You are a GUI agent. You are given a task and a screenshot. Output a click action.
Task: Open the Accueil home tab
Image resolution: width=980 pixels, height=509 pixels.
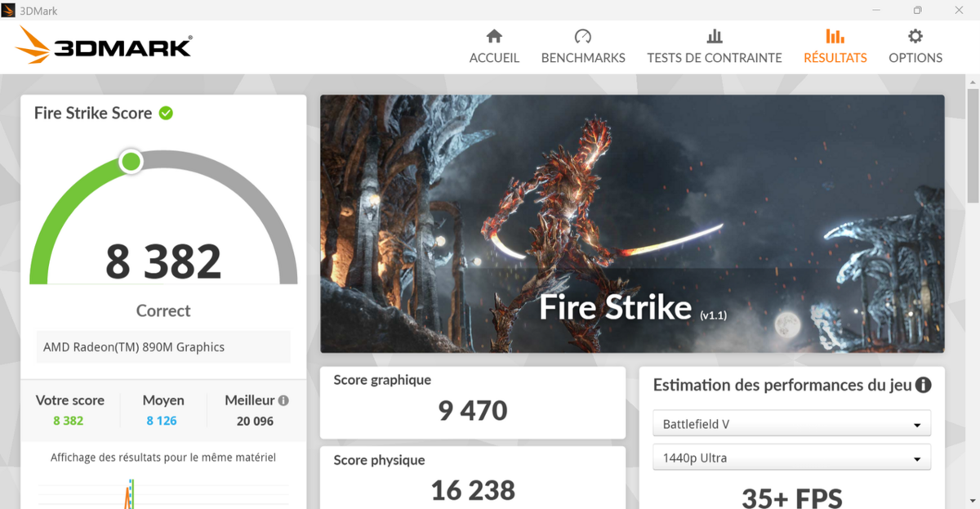(494, 47)
